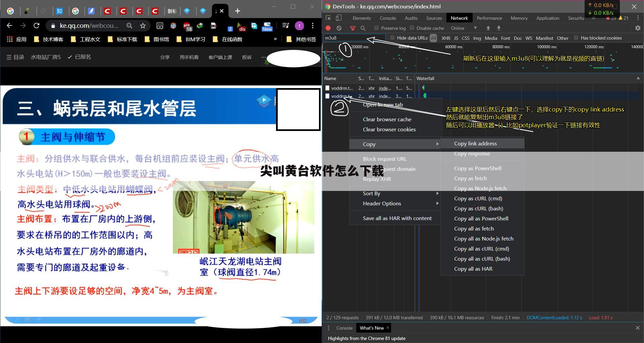Image resolution: width=644 pixels, height=343 pixels.
Task: Click the record network log button
Action: tap(328, 28)
